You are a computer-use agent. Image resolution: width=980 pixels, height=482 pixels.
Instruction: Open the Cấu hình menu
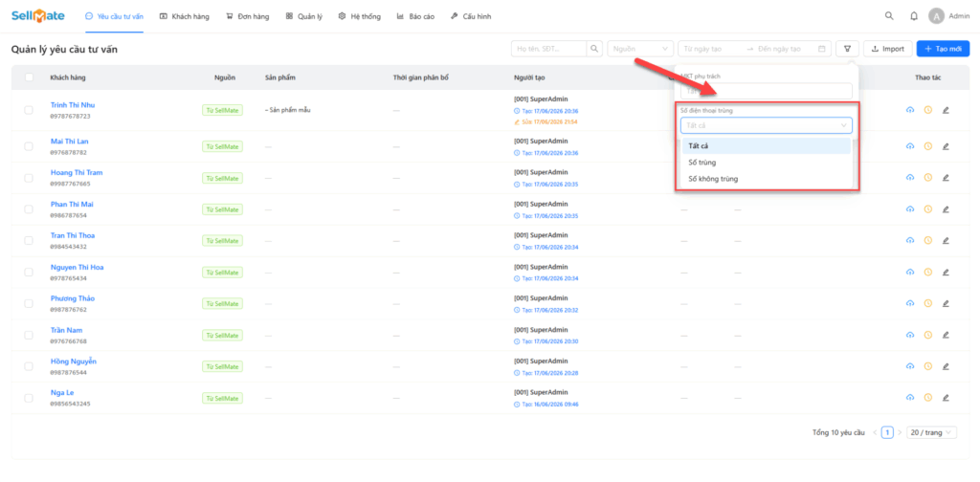471,17
